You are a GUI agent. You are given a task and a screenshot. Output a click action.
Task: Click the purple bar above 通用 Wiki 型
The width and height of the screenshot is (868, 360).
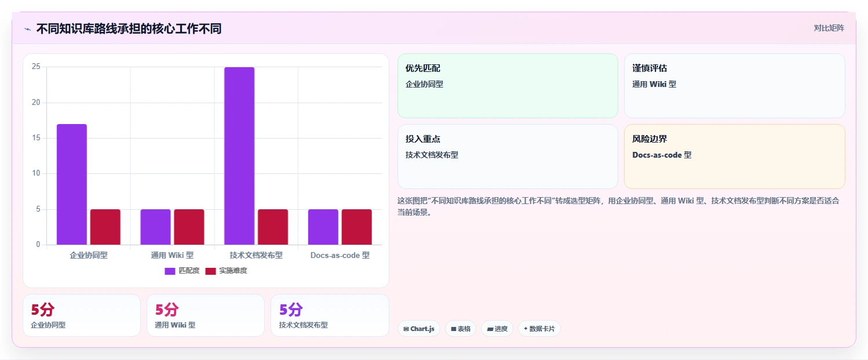tap(155, 227)
